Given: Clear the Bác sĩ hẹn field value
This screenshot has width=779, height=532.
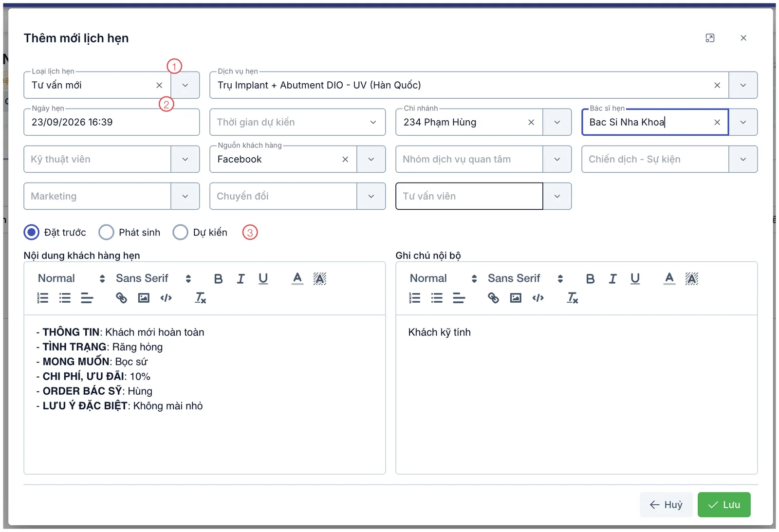Looking at the screenshot, I should coord(717,122).
